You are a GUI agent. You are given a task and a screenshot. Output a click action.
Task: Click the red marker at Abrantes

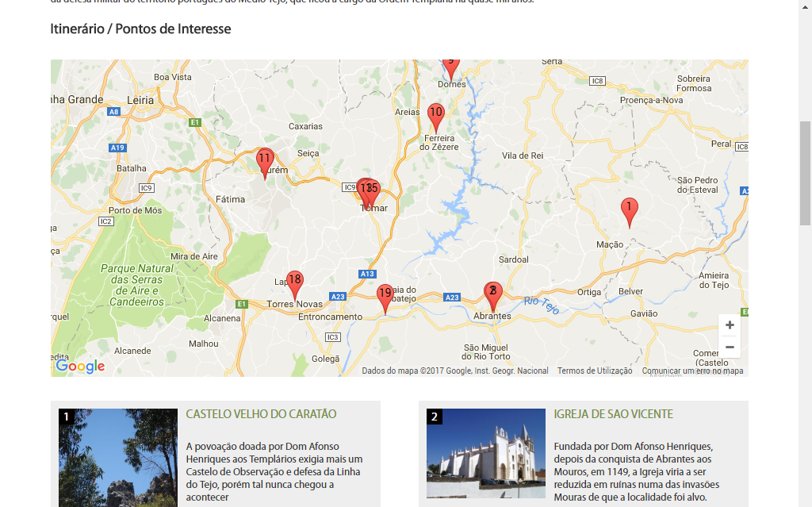[x=492, y=294]
